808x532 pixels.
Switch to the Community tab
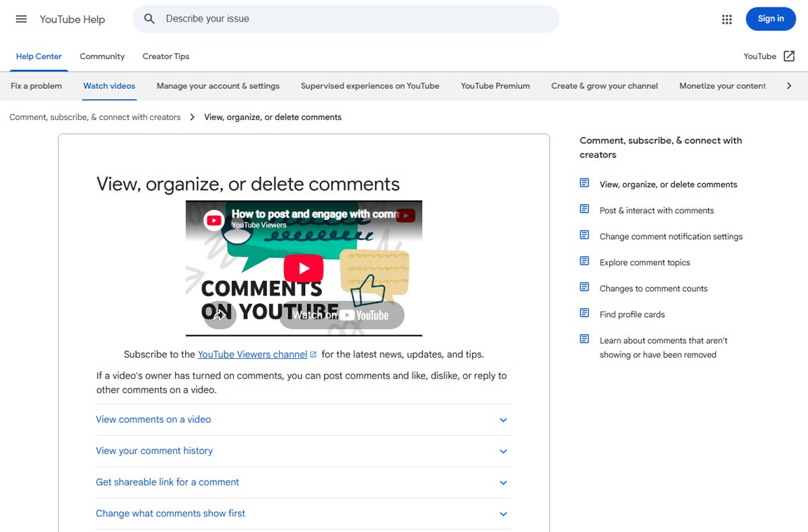click(x=102, y=57)
